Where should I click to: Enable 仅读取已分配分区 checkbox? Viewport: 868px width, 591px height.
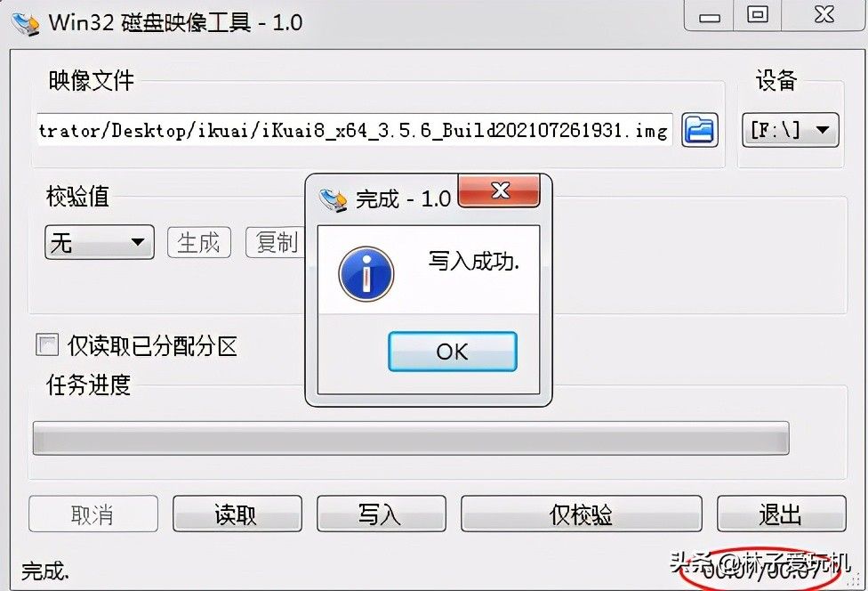[x=47, y=344]
